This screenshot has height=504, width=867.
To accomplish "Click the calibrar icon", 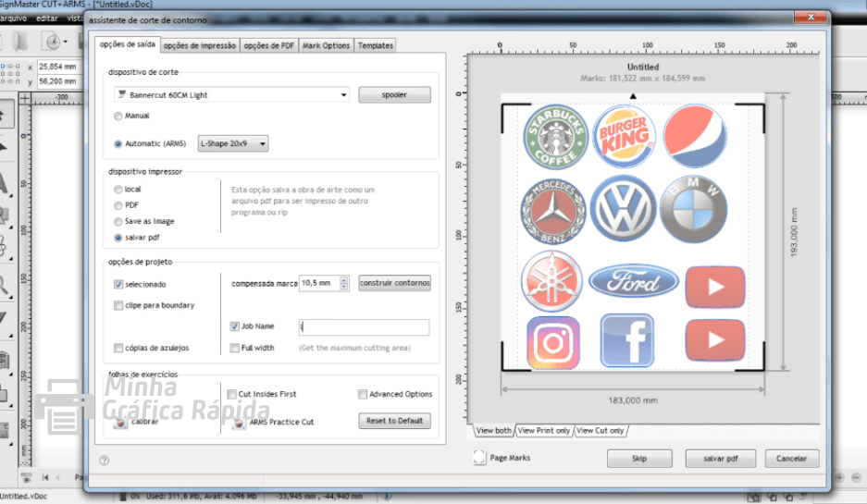I will coord(120,423).
